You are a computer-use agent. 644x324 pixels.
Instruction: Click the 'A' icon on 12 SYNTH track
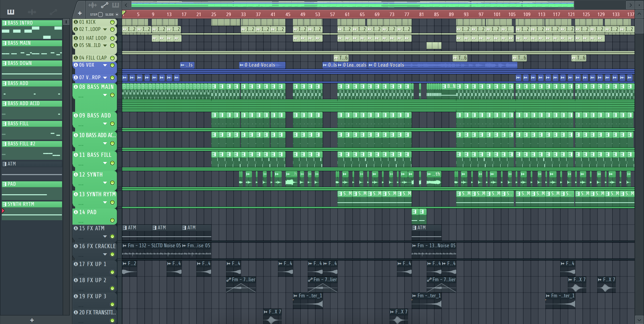point(76,174)
